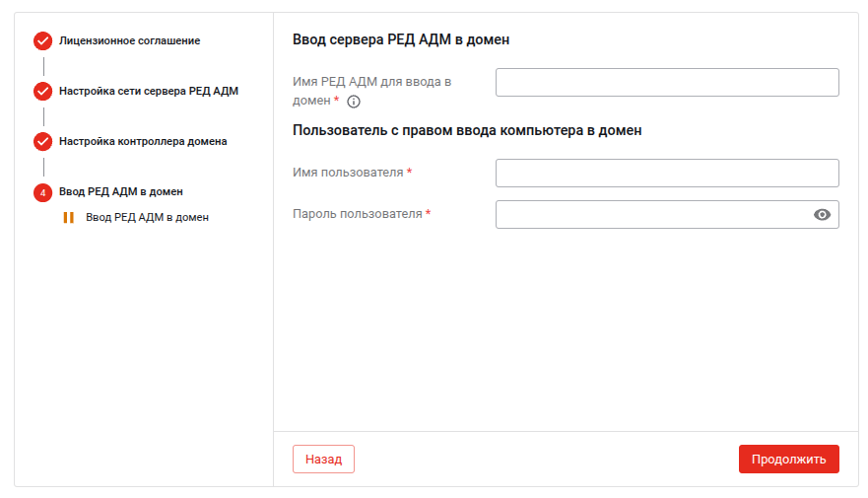
Task: Go to Настройка сети сервера РЕД АДМ step
Action: coord(148,92)
